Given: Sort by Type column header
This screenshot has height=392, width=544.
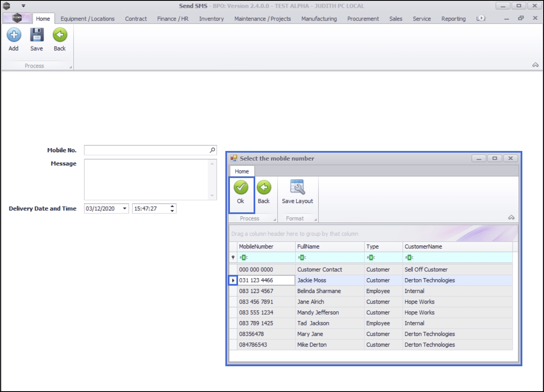Looking at the screenshot, I should (x=384, y=247).
